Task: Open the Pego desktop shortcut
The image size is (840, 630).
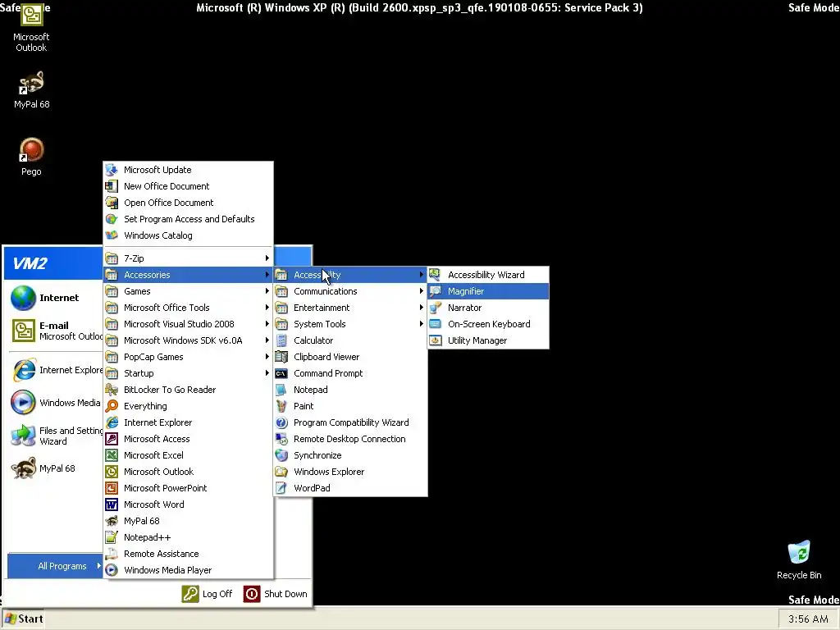Action: point(31,157)
